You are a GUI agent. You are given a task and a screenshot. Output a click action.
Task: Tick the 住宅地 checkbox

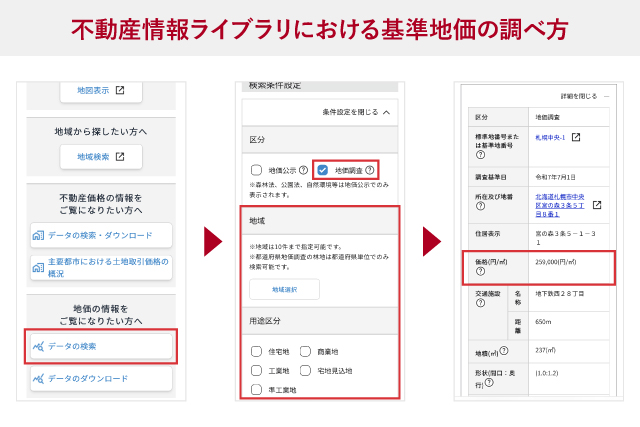256,351
